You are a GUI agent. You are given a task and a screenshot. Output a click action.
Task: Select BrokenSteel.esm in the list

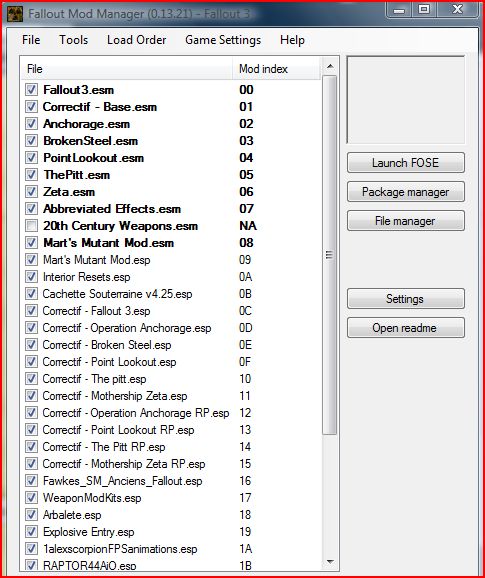click(91, 141)
